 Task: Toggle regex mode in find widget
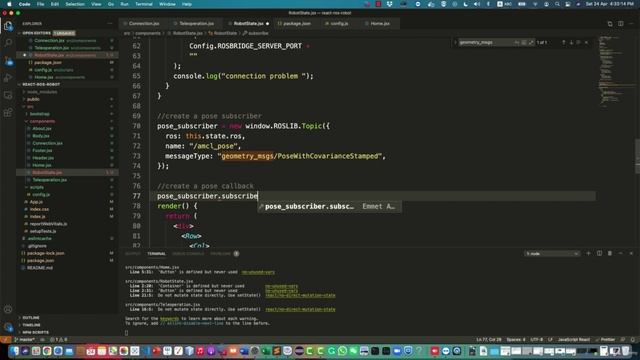pos(531,42)
